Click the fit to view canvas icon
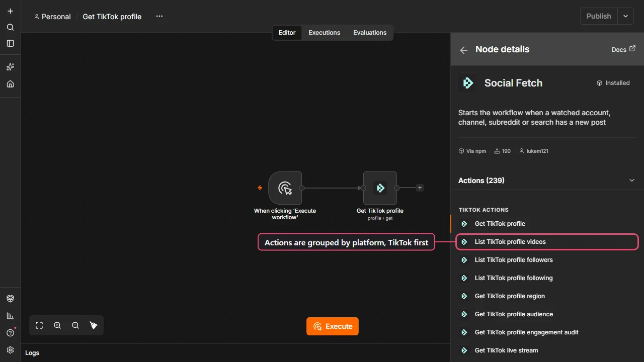Image resolution: width=644 pixels, height=362 pixels. click(x=39, y=325)
